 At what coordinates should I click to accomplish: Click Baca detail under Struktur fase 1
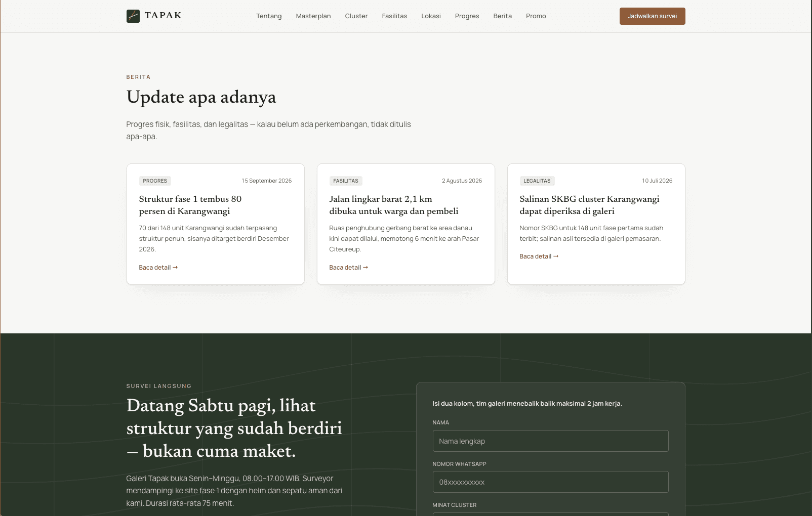click(x=158, y=268)
